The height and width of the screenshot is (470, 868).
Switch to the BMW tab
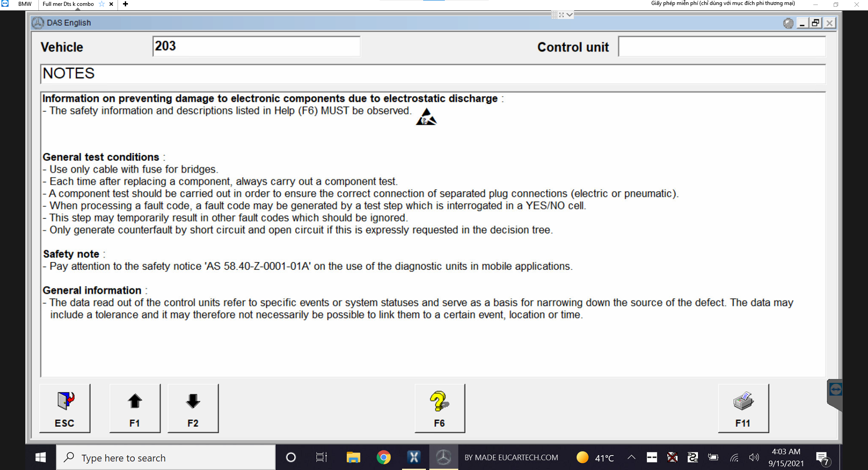(x=25, y=4)
